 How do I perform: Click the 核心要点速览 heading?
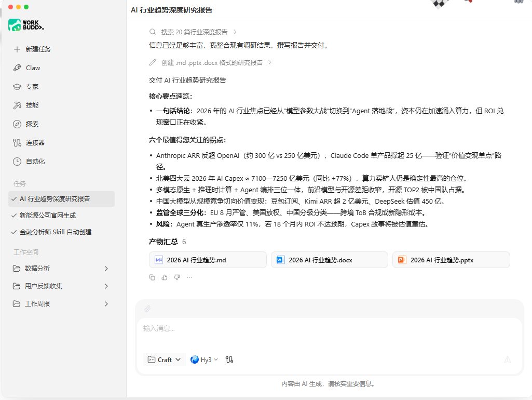click(170, 96)
